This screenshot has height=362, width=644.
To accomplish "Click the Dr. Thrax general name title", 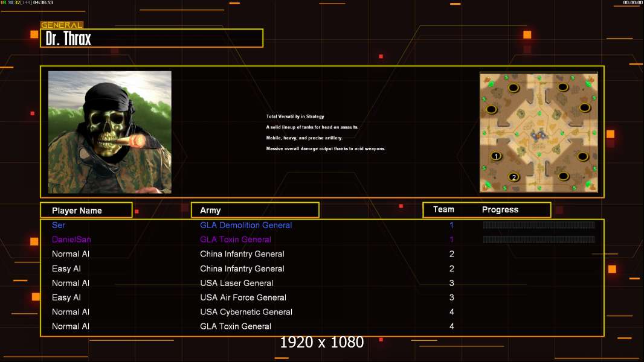I will pyautogui.click(x=69, y=39).
